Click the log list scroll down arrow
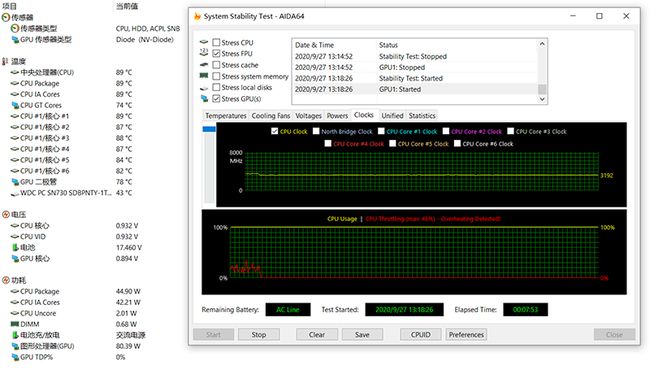Image resolution: width=650 pixels, height=370 pixels. tap(542, 99)
